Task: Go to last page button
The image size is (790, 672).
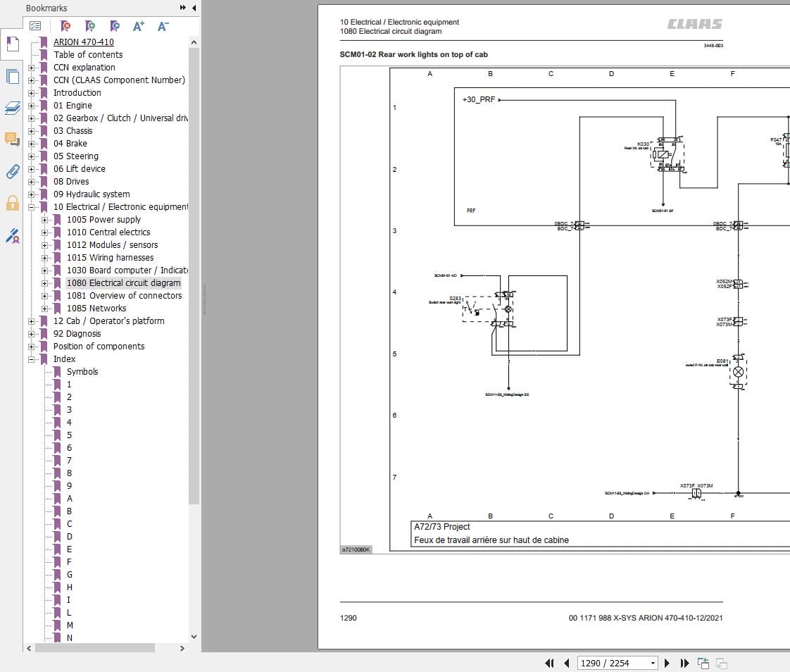Action: 684,663
